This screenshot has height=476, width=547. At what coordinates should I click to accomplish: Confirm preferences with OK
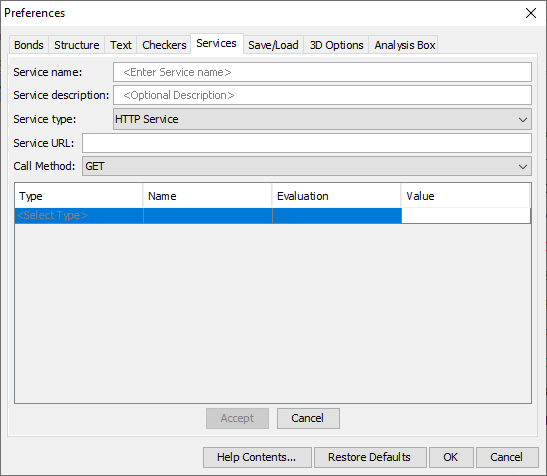[x=451, y=457]
